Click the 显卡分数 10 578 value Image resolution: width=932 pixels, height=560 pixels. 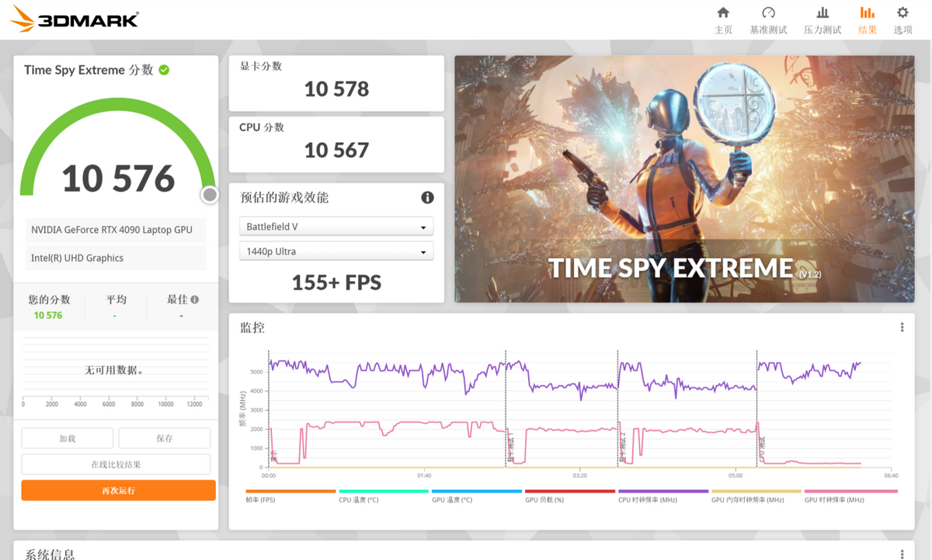coord(336,89)
